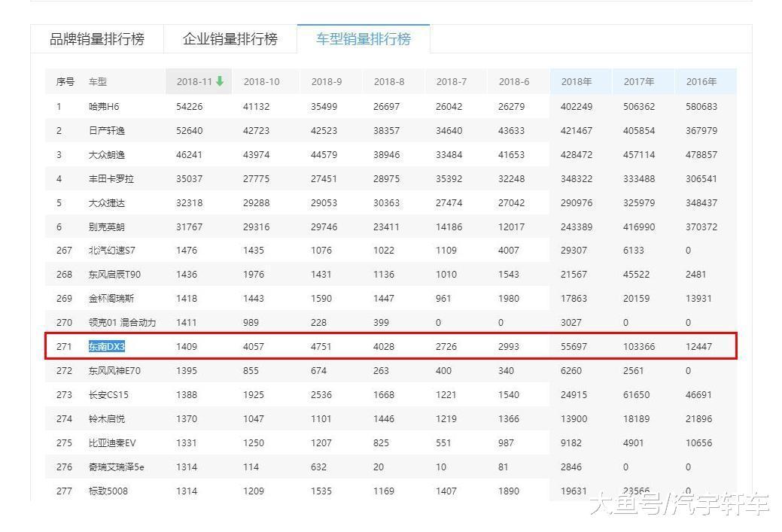Open the 别克英朗 model link
Image resolution: width=782 pixels, height=532 pixels.
pyautogui.click(x=107, y=227)
